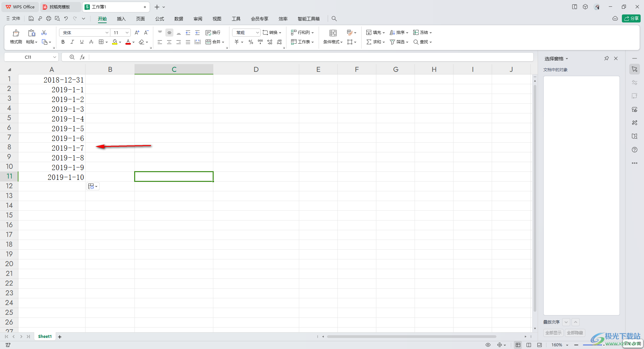
Task: Switch to the 视图 (View) tab
Action: 217,19
